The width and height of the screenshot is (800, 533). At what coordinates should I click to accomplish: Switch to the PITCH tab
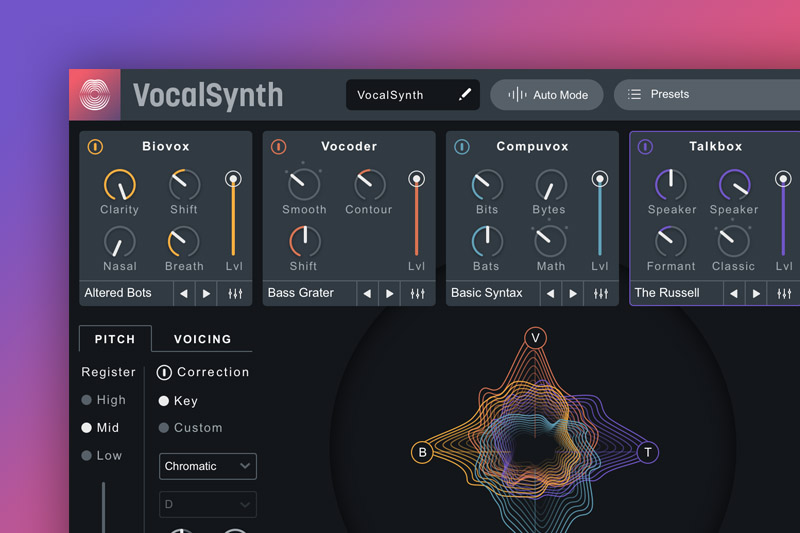tap(115, 339)
